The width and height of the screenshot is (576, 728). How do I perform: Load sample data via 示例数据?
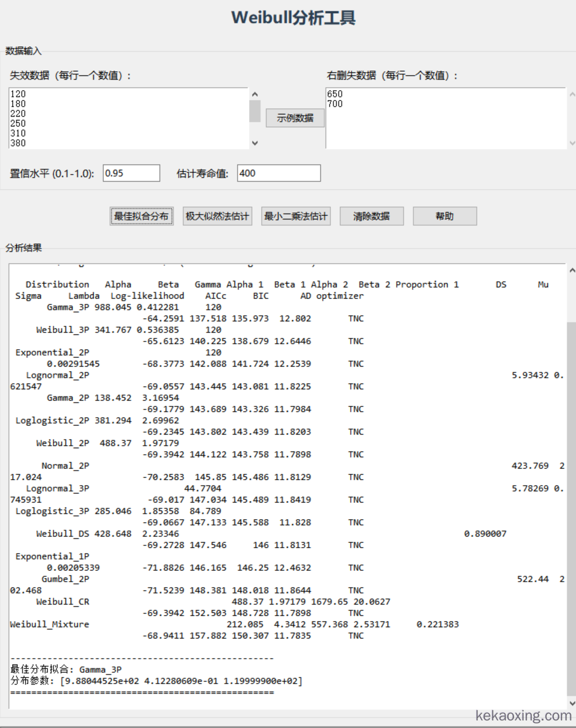click(295, 118)
